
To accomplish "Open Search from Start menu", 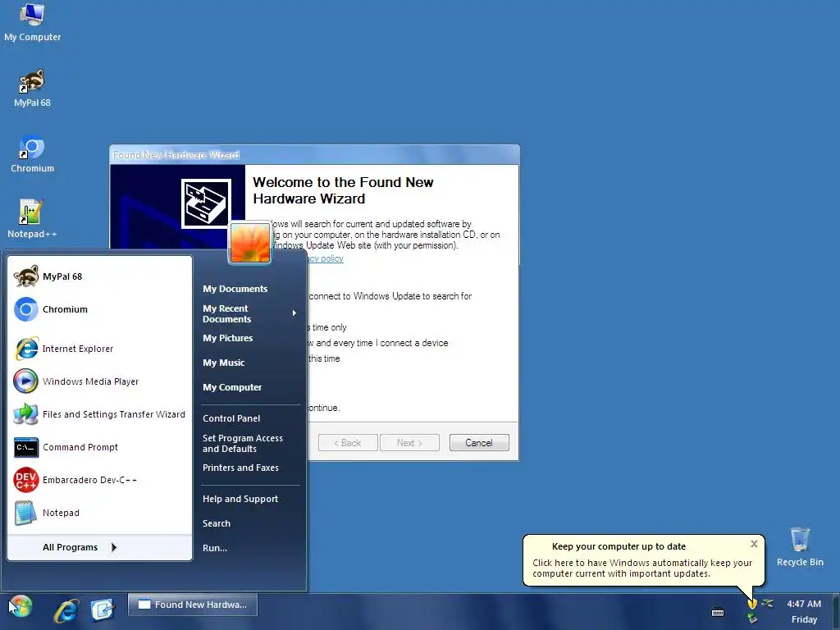I will 217,523.
